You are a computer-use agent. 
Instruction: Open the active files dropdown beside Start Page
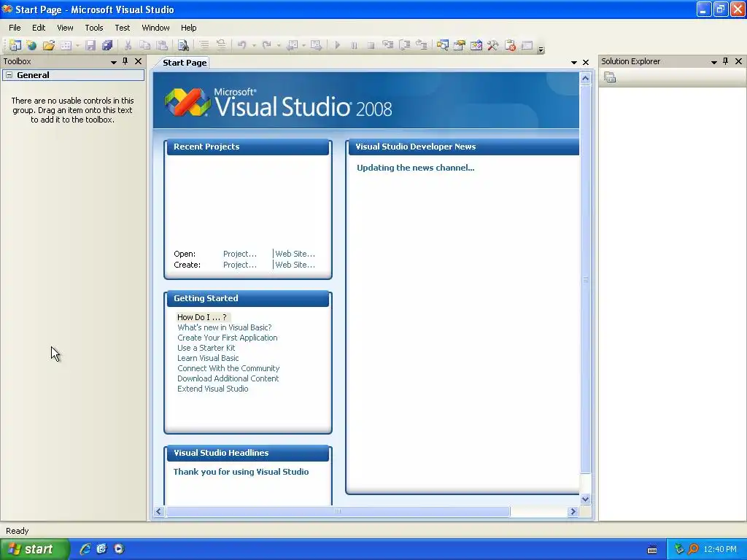click(x=573, y=63)
